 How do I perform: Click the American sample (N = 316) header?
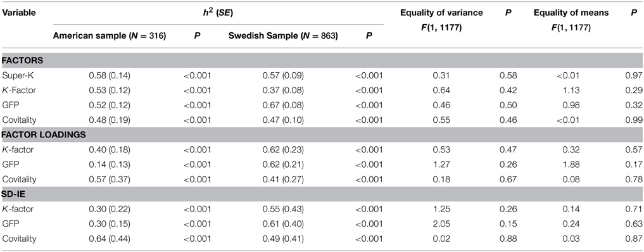[110, 35]
